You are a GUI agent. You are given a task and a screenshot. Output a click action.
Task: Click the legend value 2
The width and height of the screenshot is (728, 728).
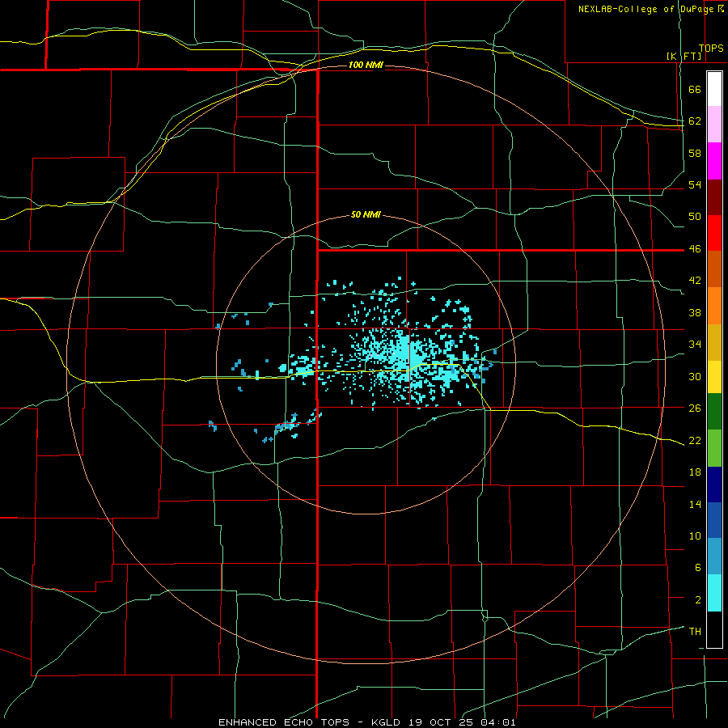(698, 600)
